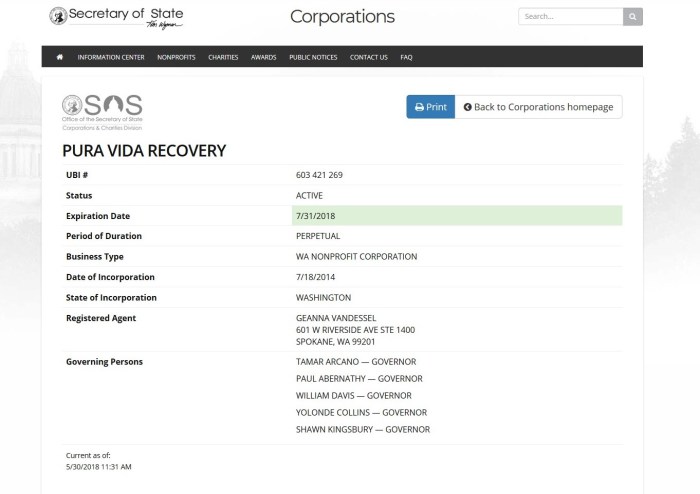Open the Information Center menu
This screenshot has width=700, height=494.
[x=111, y=57]
